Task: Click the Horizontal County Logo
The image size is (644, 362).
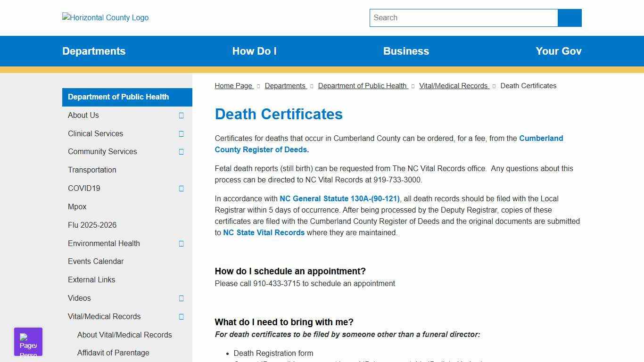Action: click(x=105, y=17)
